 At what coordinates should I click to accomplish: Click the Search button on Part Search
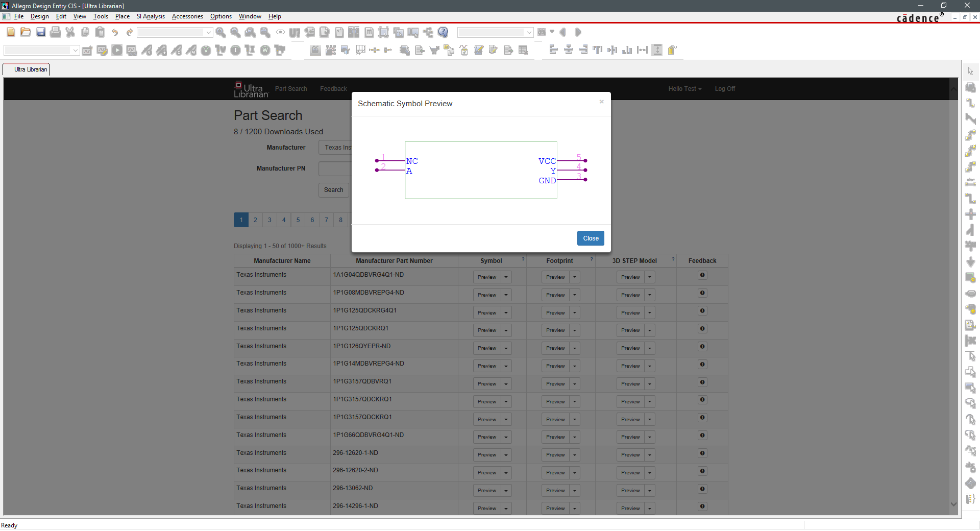pos(334,190)
